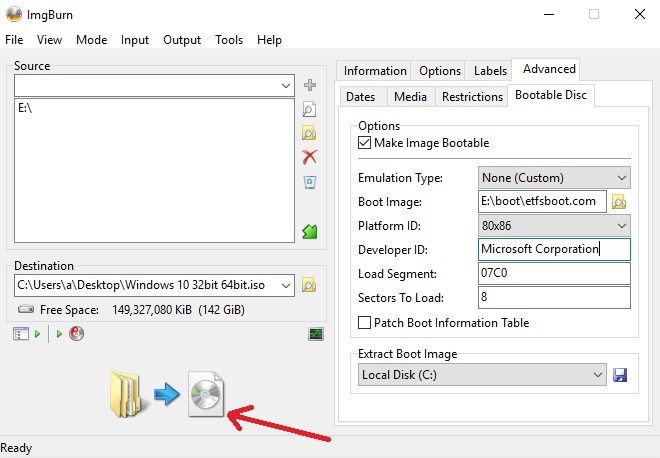
Task: Click the Browse for a folder icon
Action: 309,133
